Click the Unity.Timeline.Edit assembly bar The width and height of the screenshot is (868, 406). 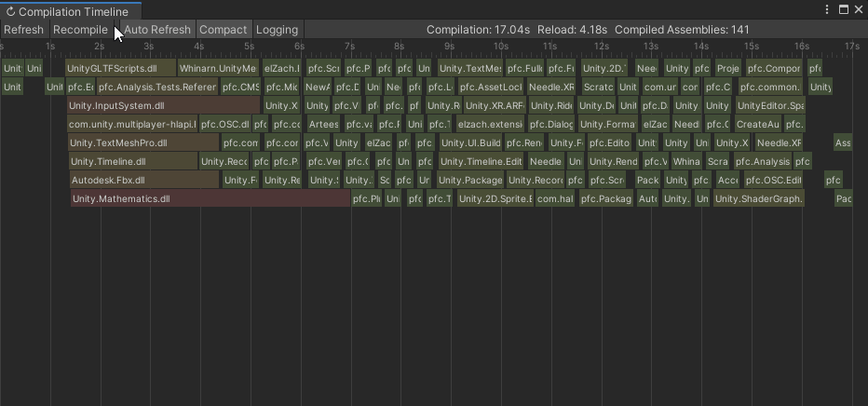point(481,161)
